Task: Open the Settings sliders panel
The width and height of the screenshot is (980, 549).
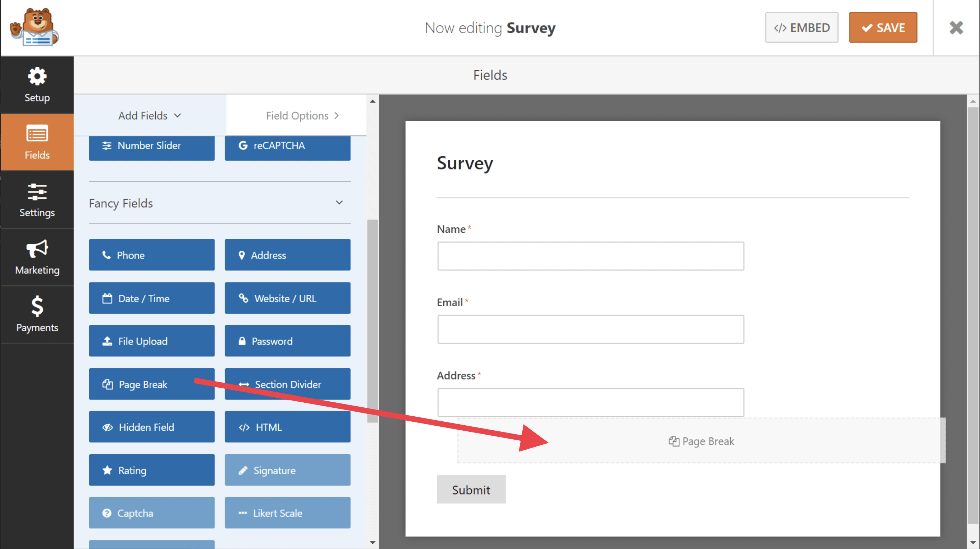Action: click(x=37, y=200)
